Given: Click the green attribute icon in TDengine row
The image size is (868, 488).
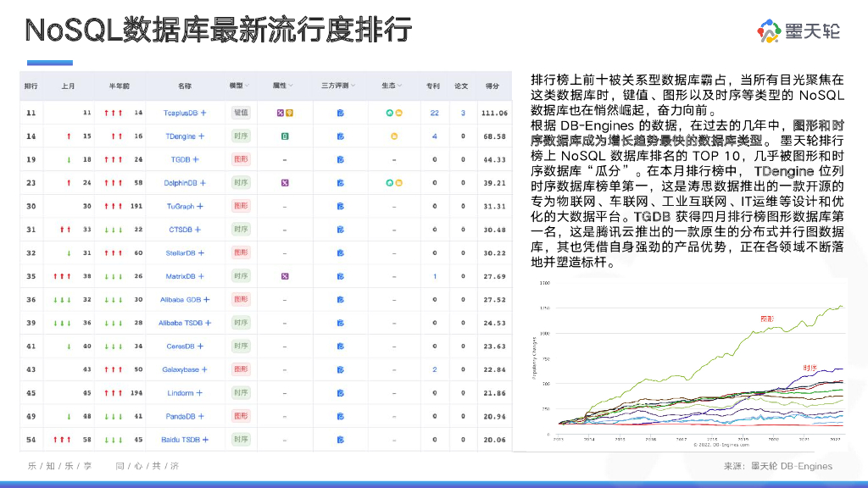Looking at the screenshot, I should point(286,136).
